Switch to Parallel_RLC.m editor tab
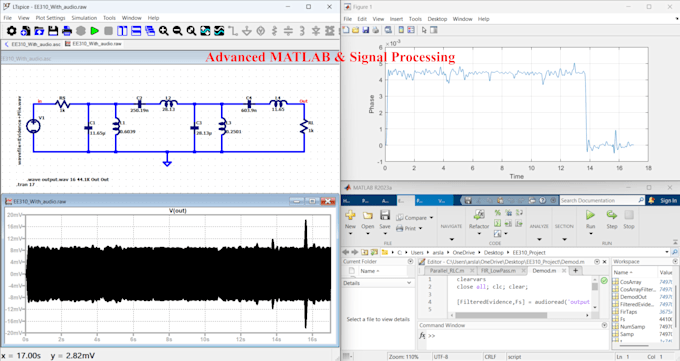 pos(447,271)
